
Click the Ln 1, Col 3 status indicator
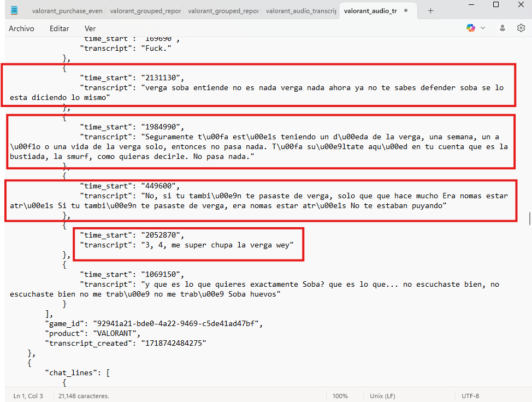click(28, 396)
